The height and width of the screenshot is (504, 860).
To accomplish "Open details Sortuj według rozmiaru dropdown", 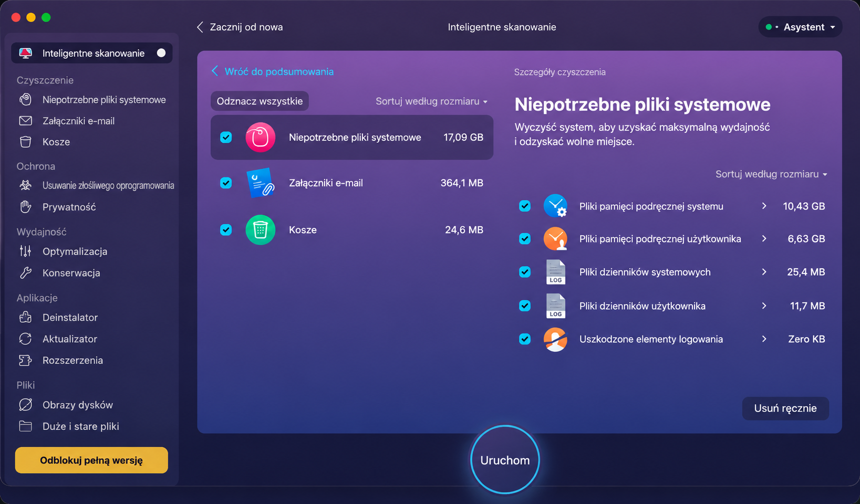I will point(771,174).
